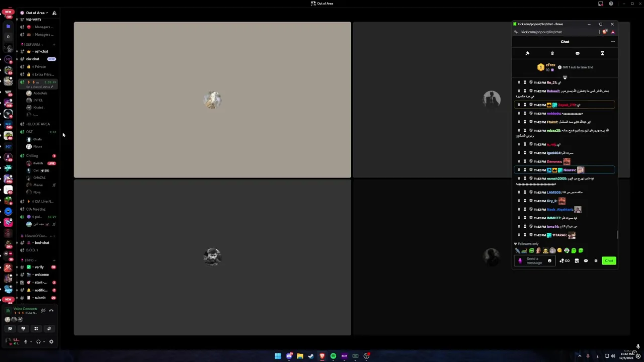Open activities launcher in voice panel
Screen dimensions: 644x362
point(36,329)
